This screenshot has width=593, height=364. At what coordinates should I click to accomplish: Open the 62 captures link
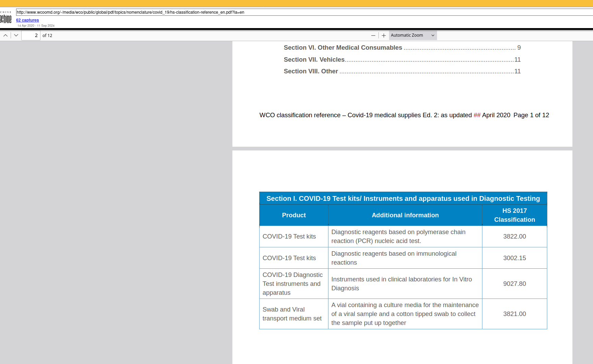pyautogui.click(x=27, y=20)
